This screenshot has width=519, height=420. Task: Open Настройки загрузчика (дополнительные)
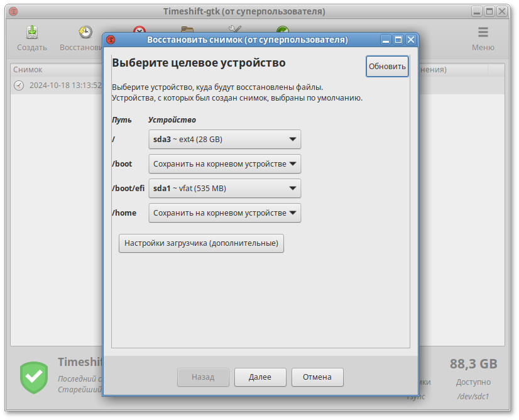[x=201, y=243]
